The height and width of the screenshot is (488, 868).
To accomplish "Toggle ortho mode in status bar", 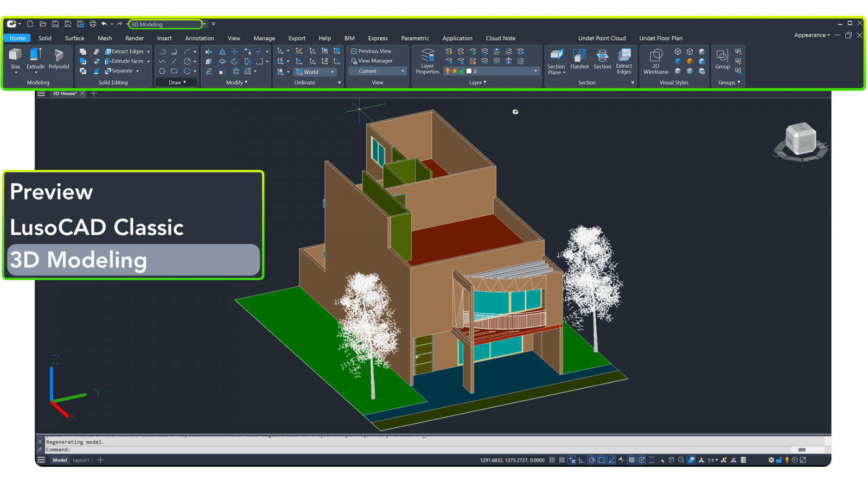I will pos(582,460).
